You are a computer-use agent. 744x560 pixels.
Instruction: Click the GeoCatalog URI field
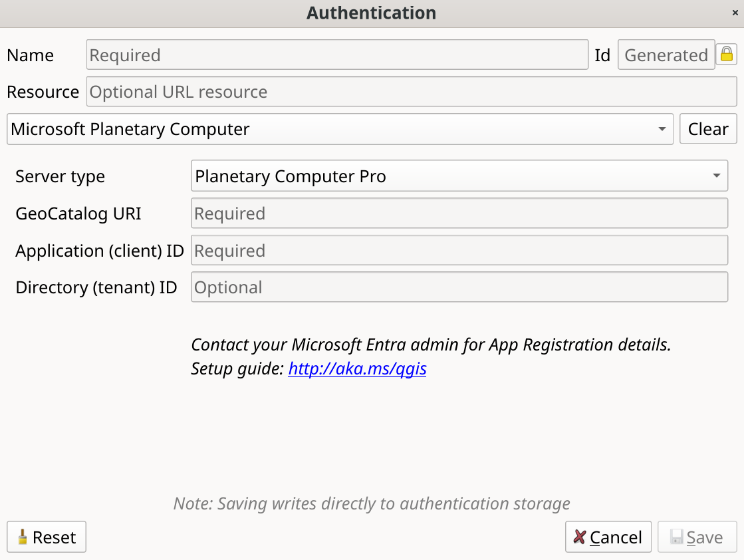pos(459,213)
